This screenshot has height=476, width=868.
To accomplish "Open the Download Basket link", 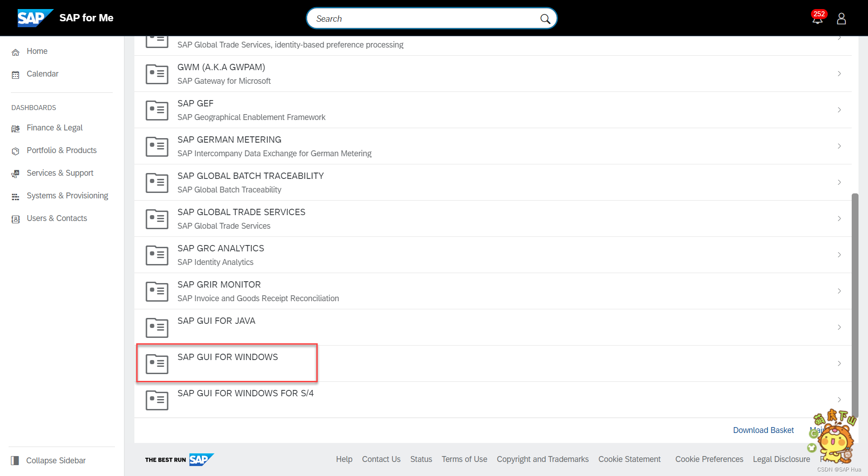I will [x=763, y=430].
